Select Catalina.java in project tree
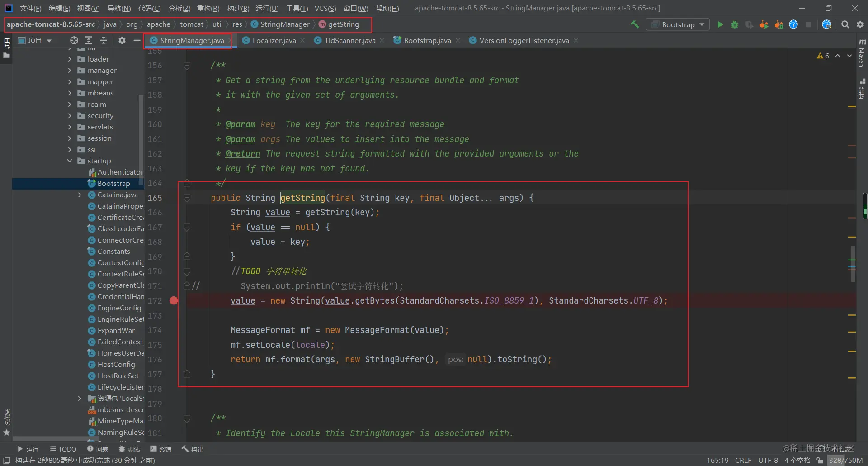 [x=118, y=195]
